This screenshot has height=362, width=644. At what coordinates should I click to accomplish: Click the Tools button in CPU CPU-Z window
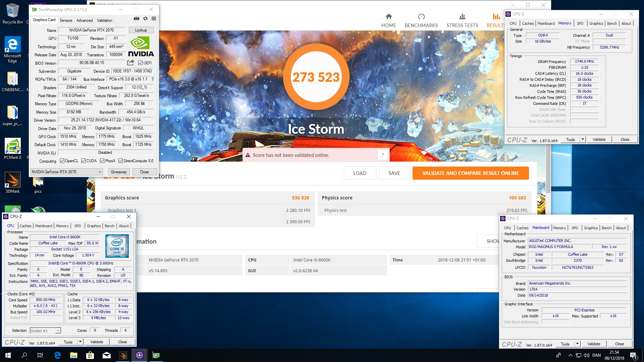tap(68, 342)
